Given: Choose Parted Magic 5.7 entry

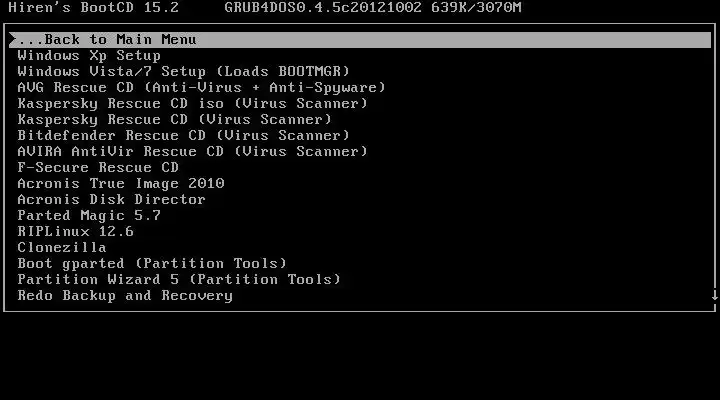Looking at the screenshot, I should click(x=89, y=215).
